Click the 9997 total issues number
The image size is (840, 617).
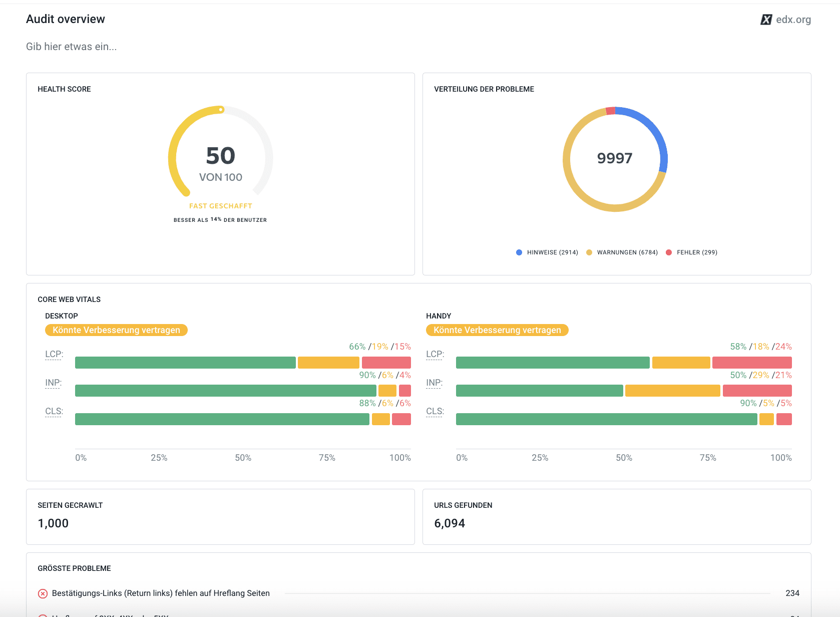point(615,158)
